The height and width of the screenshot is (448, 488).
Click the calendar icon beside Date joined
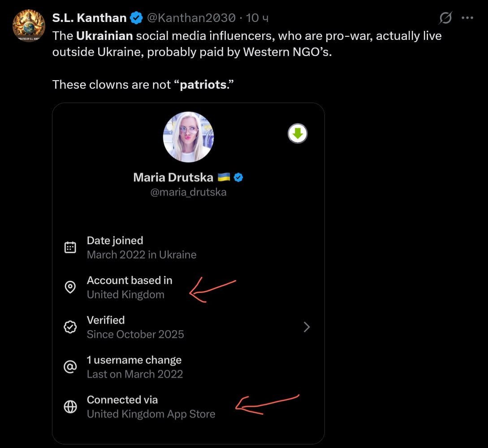coord(70,247)
